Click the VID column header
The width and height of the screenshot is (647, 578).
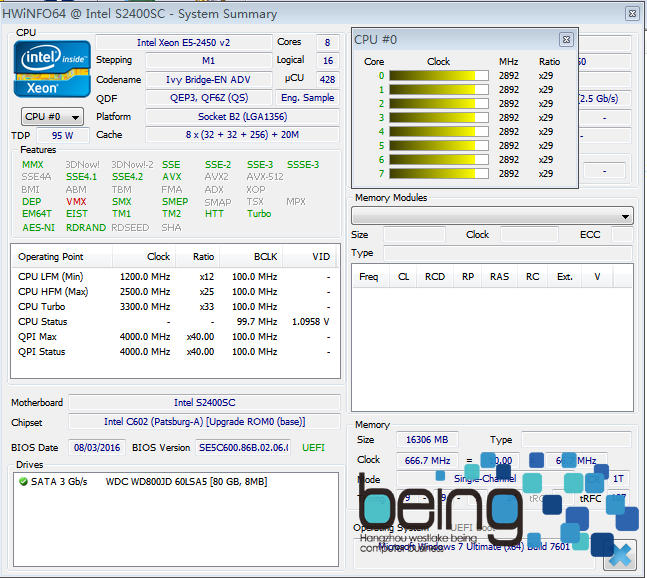click(309, 257)
